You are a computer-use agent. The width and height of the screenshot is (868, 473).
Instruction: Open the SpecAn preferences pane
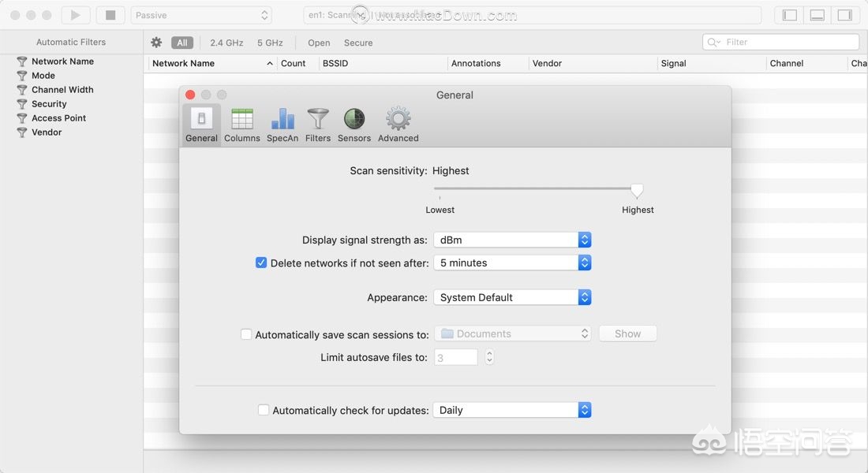click(282, 125)
